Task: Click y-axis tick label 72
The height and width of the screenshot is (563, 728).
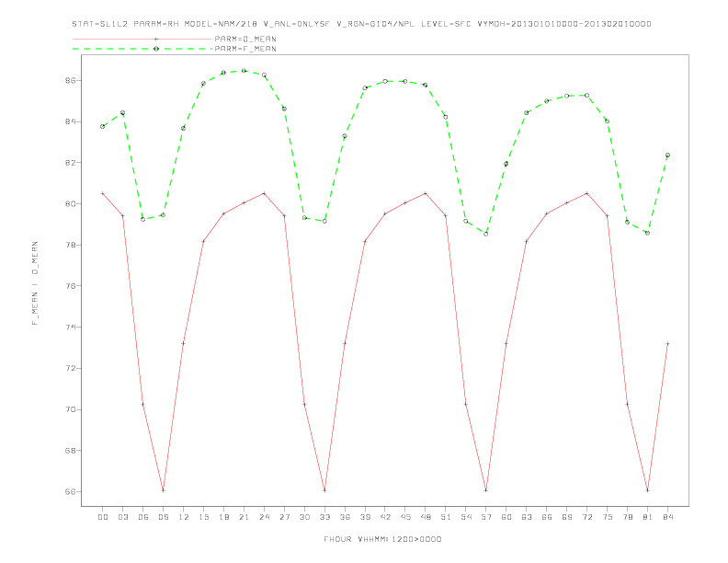Action: pyautogui.click(x=71, y=368)
